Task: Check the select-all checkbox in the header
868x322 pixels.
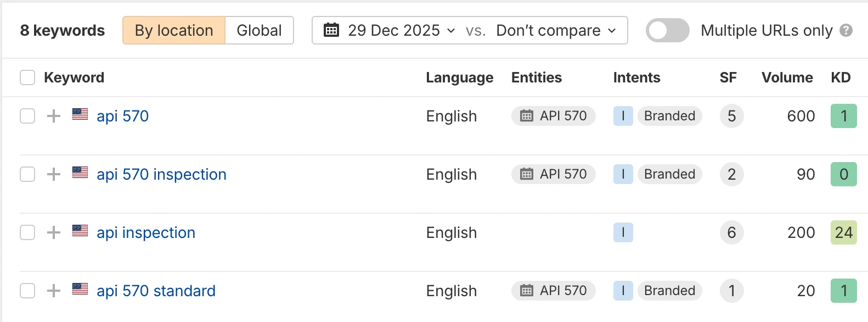Action: pyautogui.click(x=27, y=77)
